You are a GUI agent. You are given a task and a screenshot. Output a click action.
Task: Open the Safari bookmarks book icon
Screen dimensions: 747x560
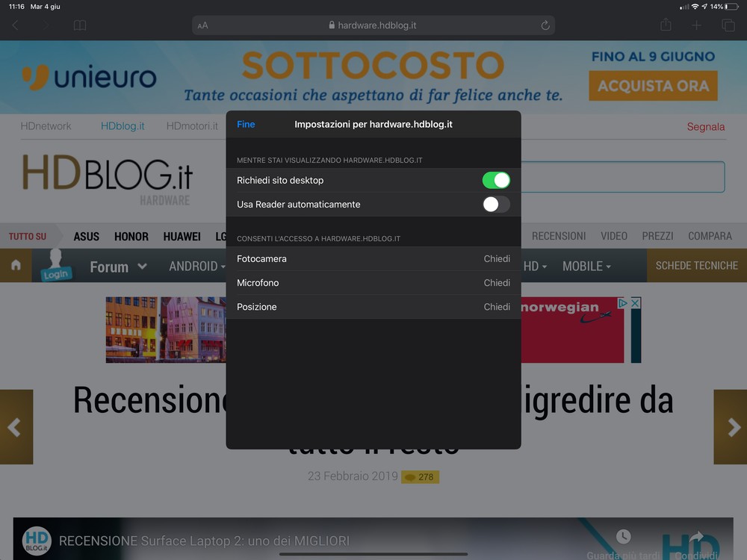(80, 25)
